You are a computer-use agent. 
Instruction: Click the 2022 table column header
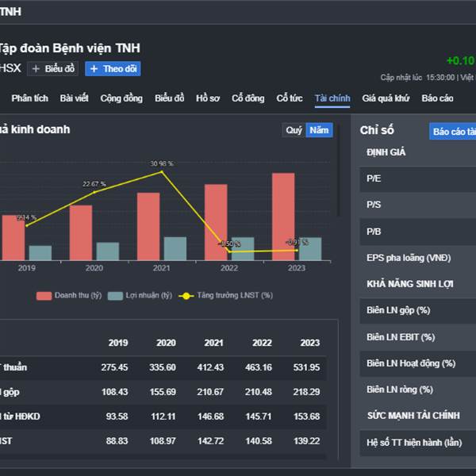pos(262,343)
